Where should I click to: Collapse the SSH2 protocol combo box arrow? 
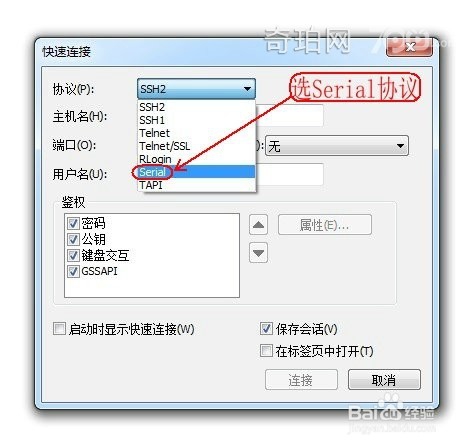click(x=247, y=89)
